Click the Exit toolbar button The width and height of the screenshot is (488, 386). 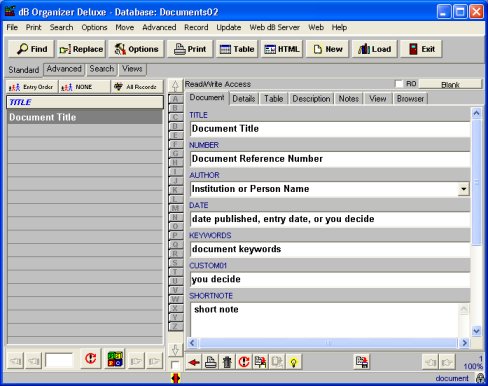421,49
